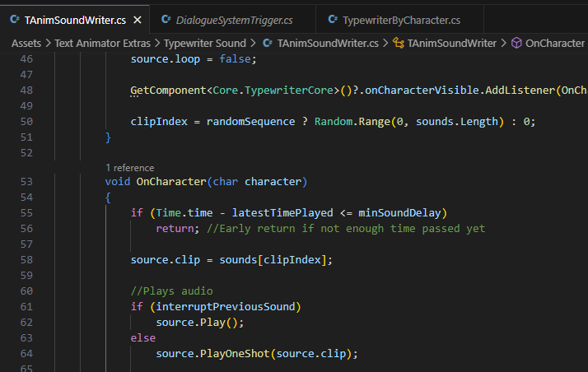Click 'false' literal at line 46
The height and width of the screenshot is (372, 588).
point(235,59)
